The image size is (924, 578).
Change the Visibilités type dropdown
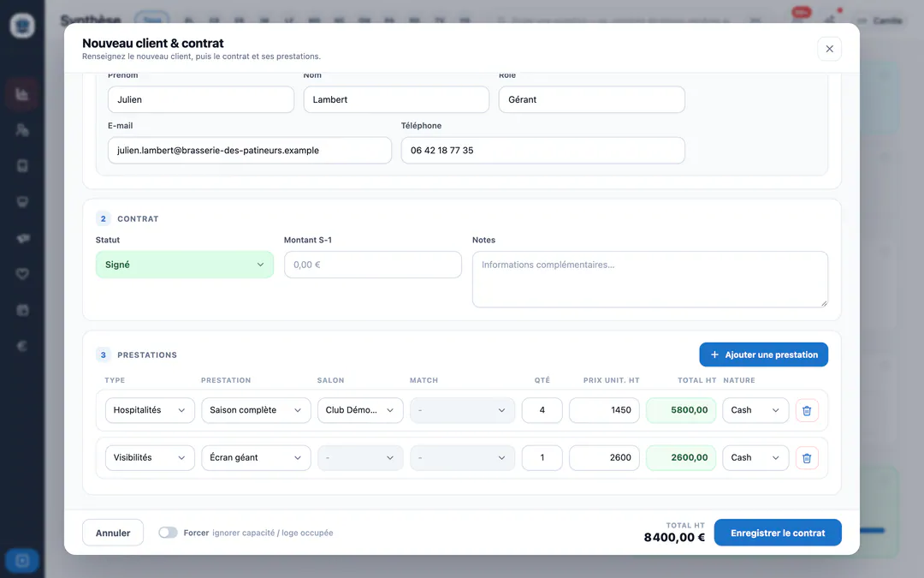coord(150,457)
